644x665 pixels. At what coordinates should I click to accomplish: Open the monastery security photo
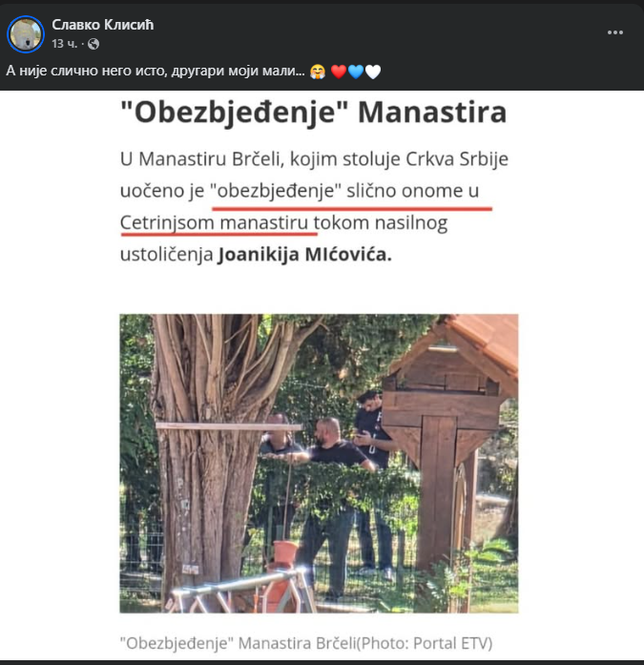319,463
